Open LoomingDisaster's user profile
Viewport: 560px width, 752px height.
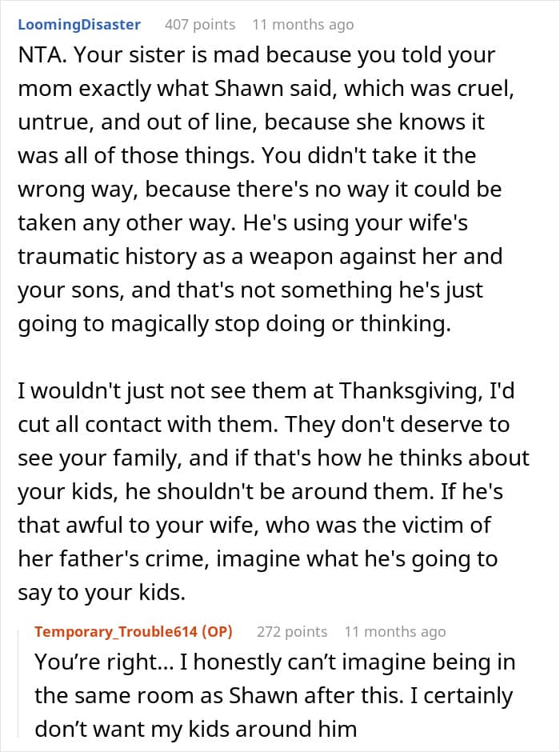pyautogui.click(x=78, y=25)
